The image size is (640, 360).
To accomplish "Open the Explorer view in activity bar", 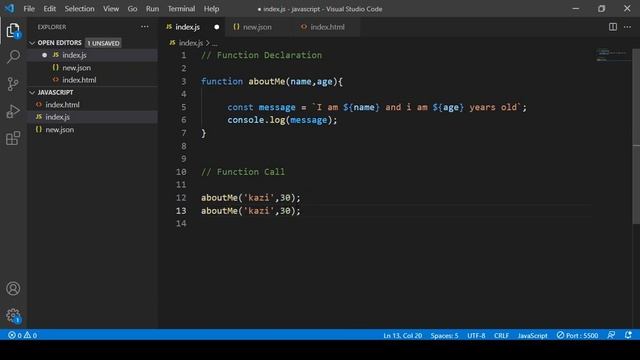I will [x=13, y=30].
